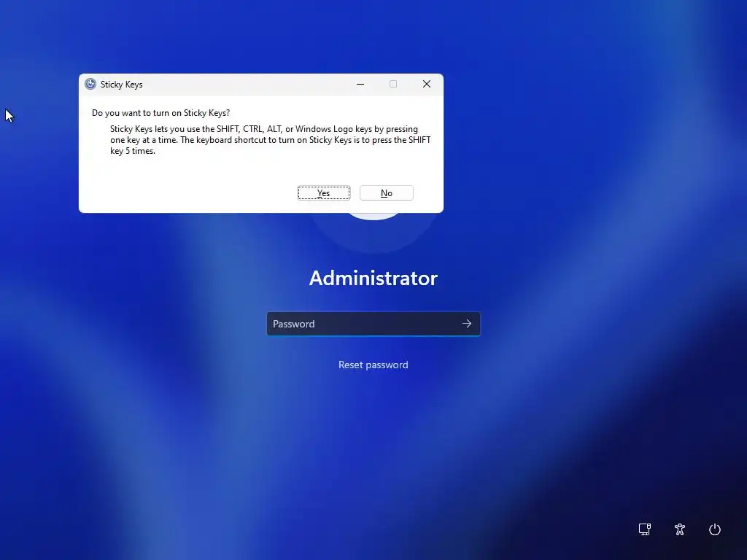Image resolution: width=747 pixels, height=560 pixels.
Task: Click "Do you want to turn on Sticky Keys?" text
Action: pos(160,113)
